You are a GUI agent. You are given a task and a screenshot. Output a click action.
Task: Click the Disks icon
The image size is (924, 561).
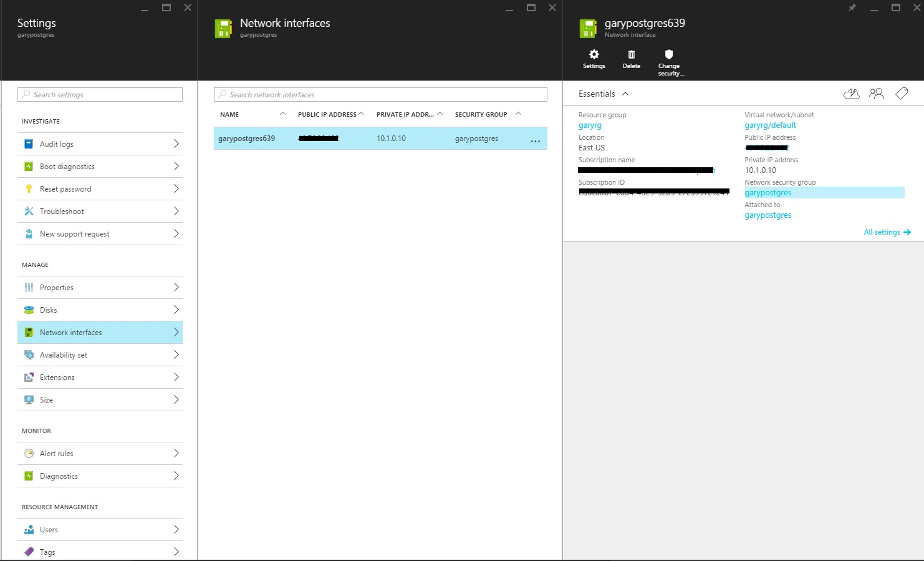tap(29, 310)
